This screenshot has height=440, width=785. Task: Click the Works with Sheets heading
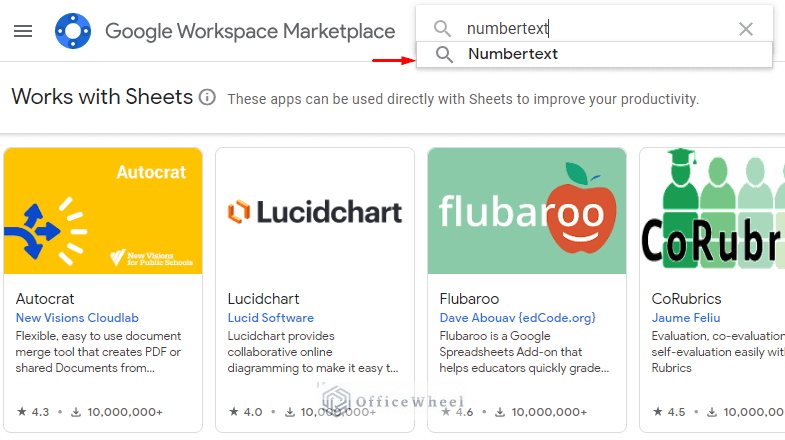click(102, 97)
